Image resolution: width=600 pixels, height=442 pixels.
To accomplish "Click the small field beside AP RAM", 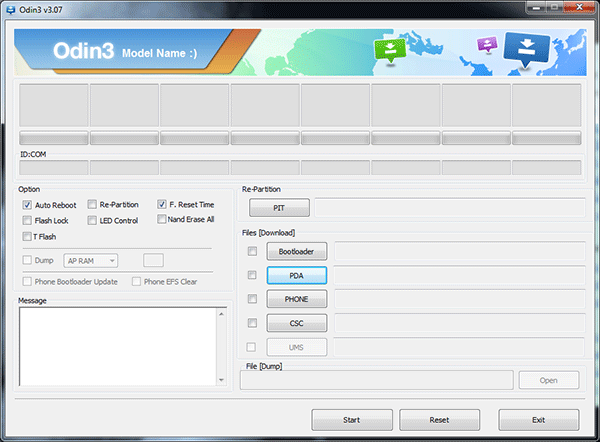I will point(153,260).
